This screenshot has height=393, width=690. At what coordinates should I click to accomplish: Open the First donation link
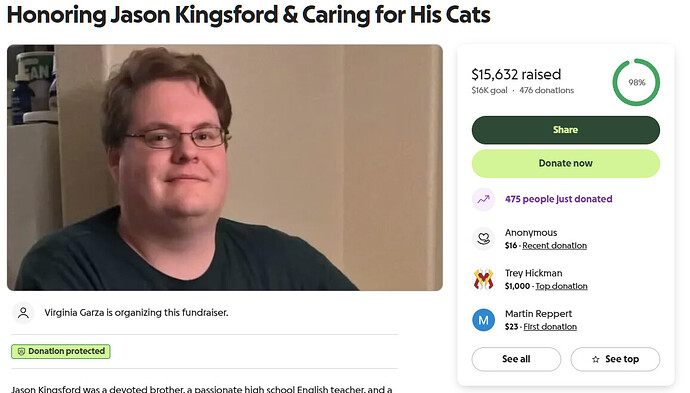550,327
